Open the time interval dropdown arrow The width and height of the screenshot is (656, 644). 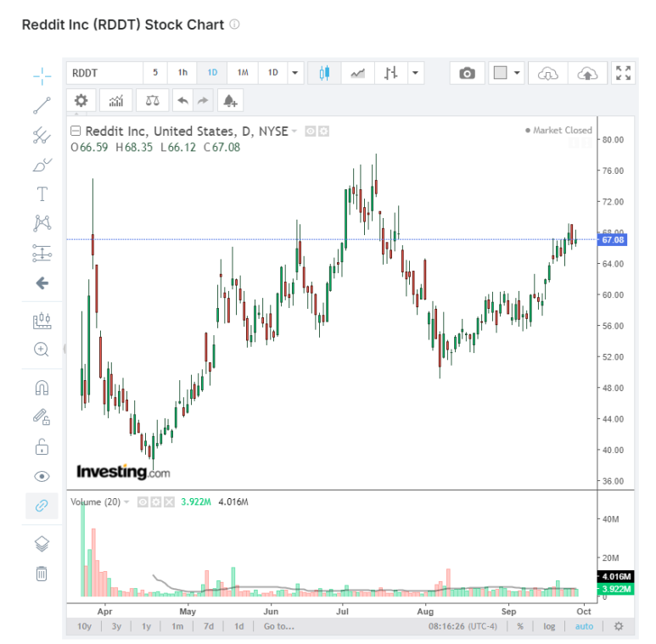[295, 73]
